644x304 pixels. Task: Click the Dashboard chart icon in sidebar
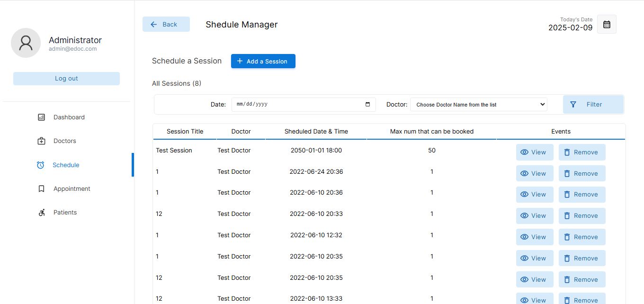click(x=41, y=117)
